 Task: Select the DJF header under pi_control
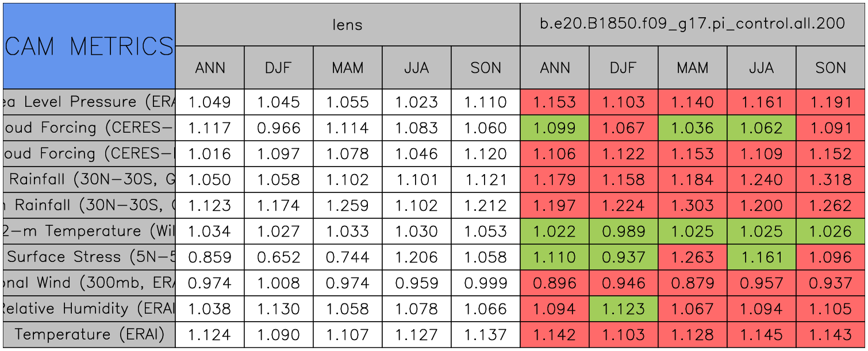(x=623, y=68)
